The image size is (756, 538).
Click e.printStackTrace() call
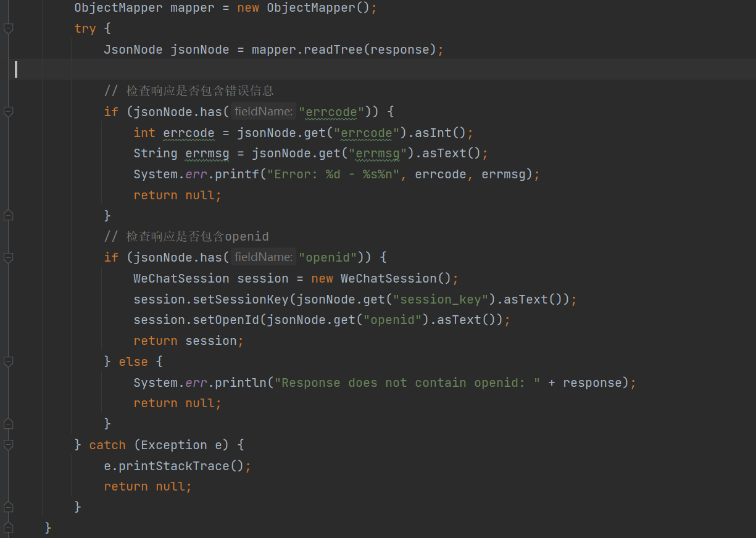click(174, 466)
